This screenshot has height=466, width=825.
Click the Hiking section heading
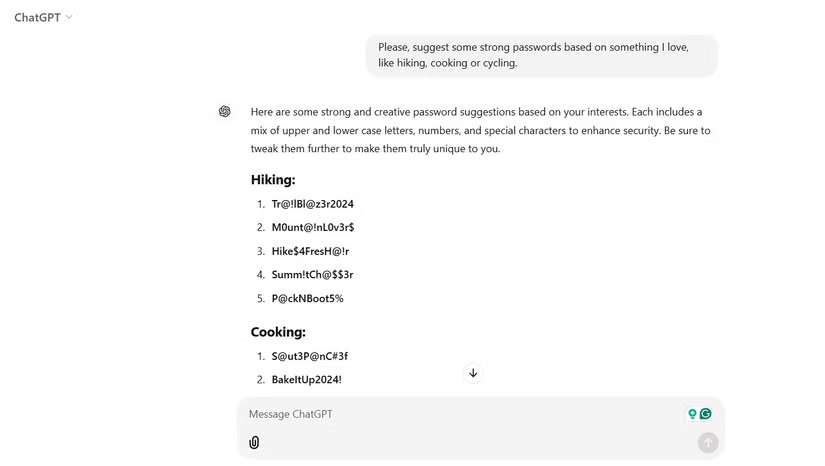click(x=273, y=180)
